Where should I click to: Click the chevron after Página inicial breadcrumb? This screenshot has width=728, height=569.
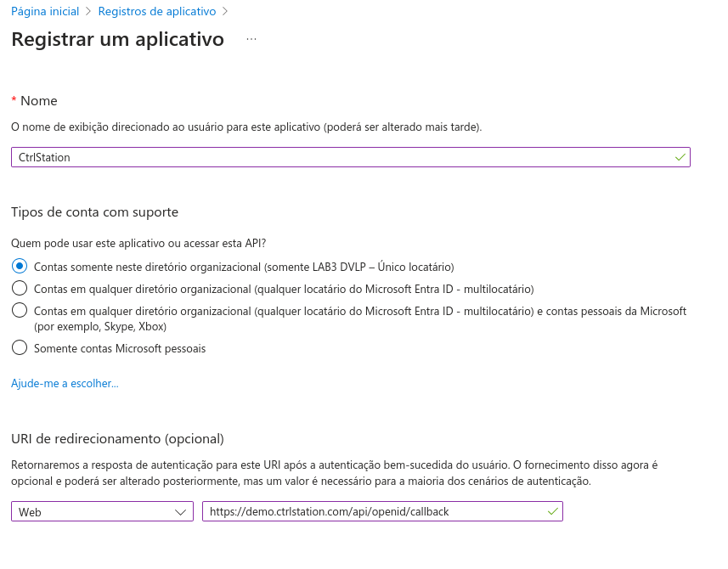[88, 12]
